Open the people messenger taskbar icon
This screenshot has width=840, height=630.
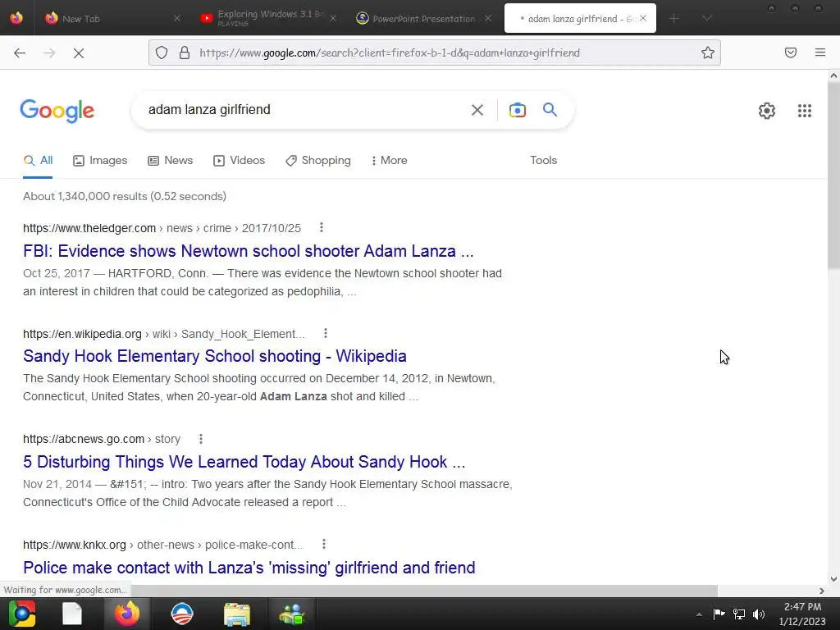pyautogui.click(x=292, y=614)
